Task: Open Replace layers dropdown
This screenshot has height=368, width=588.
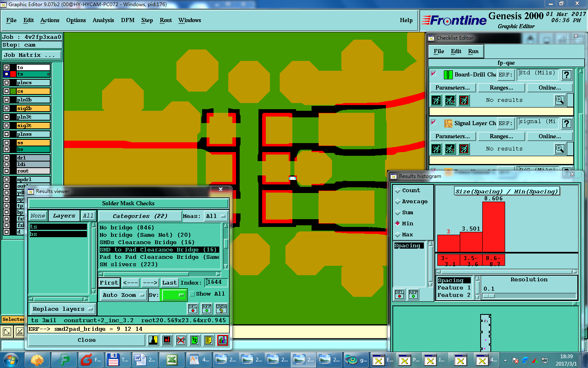Action: pos(62,309)
